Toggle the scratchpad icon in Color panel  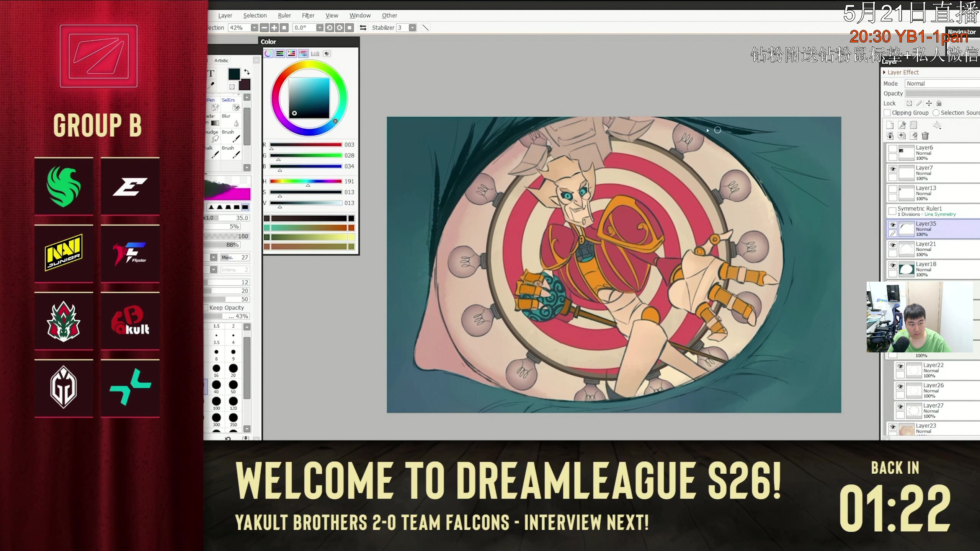pyautogui.click(x=327, y=54)
